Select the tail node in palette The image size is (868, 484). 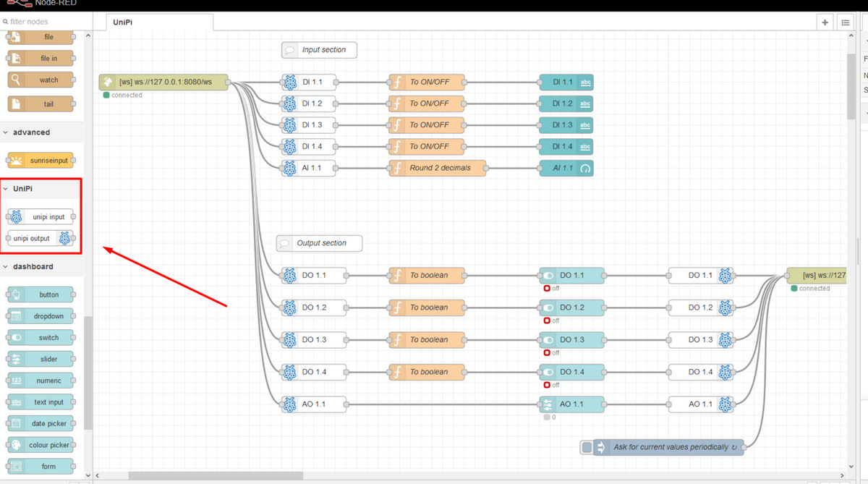41,104
